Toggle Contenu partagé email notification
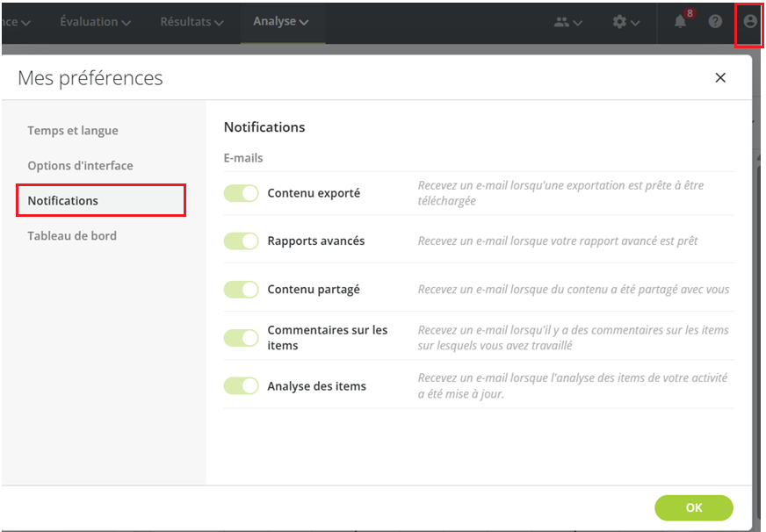This screenshot has width=766, height=532. 242,290
